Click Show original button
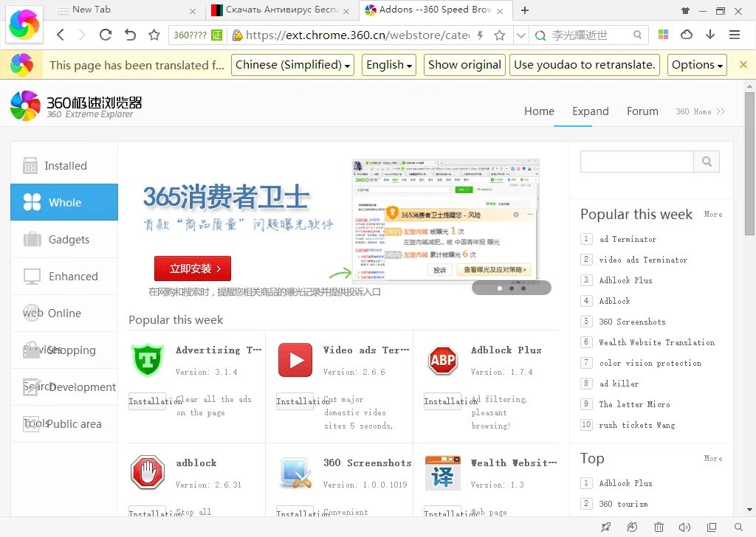 point(465,65)
